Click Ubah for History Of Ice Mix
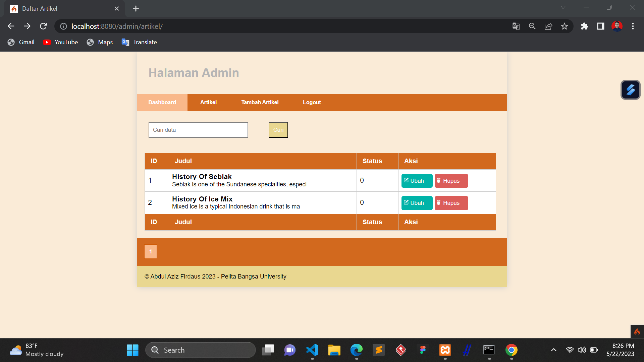644x362 pixels. point(416,203)
